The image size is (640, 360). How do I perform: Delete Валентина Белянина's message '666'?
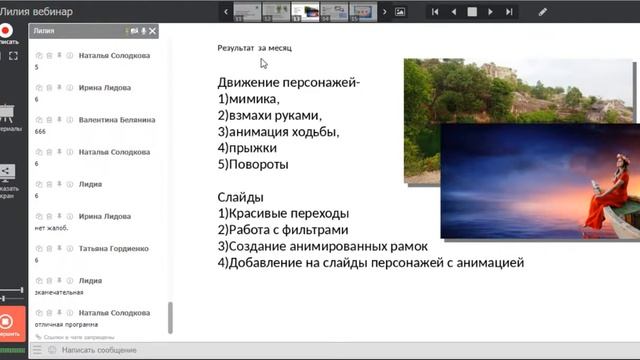(49, 120)
